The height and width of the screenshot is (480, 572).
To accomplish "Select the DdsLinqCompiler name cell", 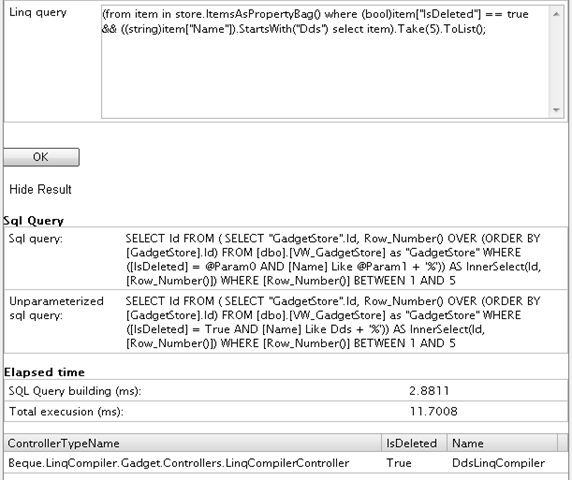I will point(498,463).
